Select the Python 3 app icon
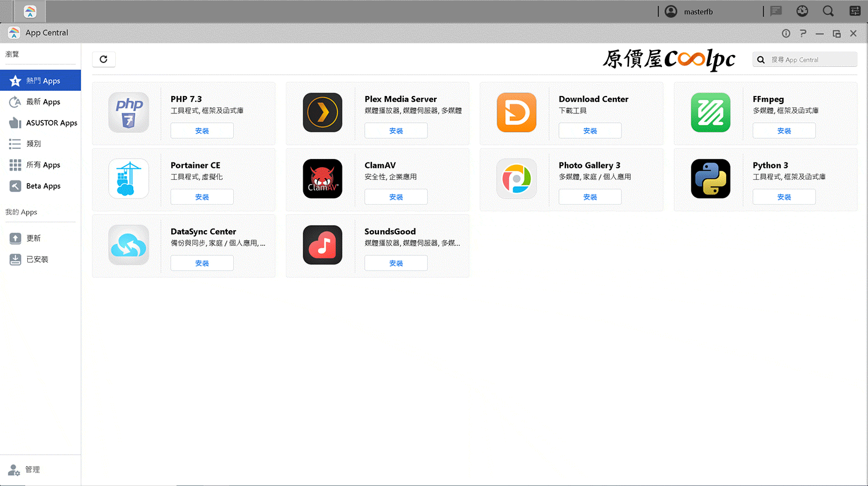 (x=711, y=179)
